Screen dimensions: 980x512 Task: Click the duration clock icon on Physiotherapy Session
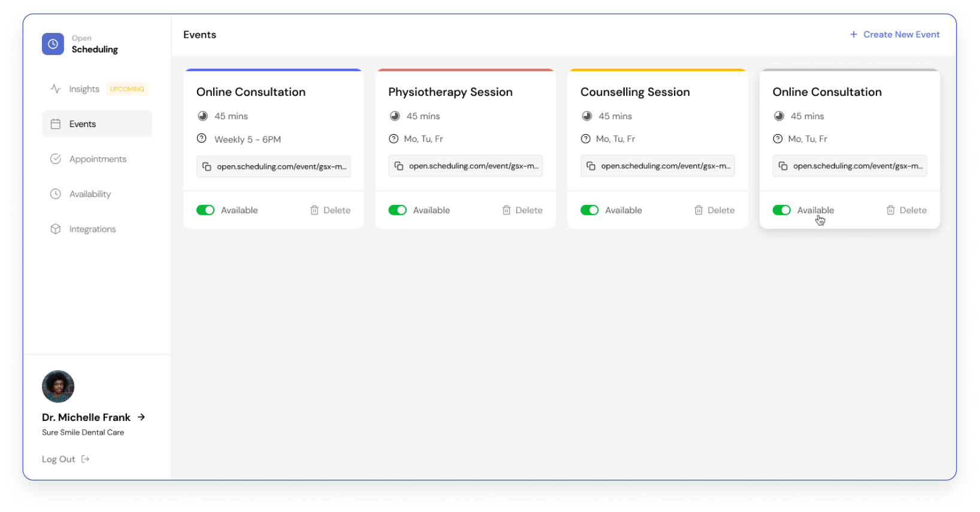[x=395, y=116]
